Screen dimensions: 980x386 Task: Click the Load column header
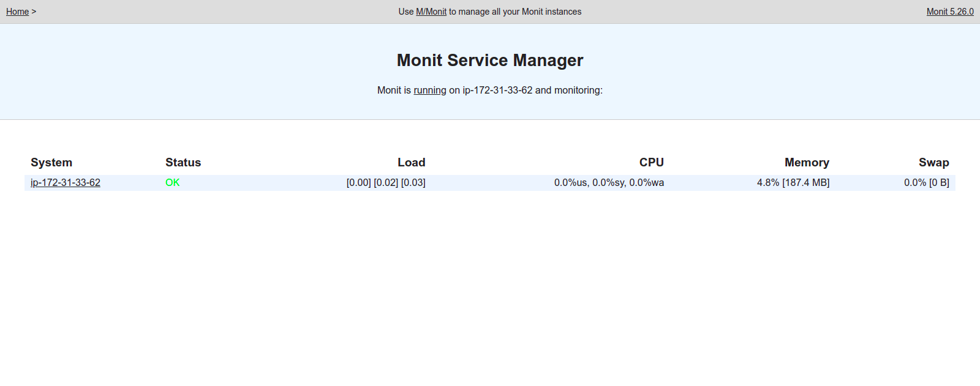coord(412,162)
